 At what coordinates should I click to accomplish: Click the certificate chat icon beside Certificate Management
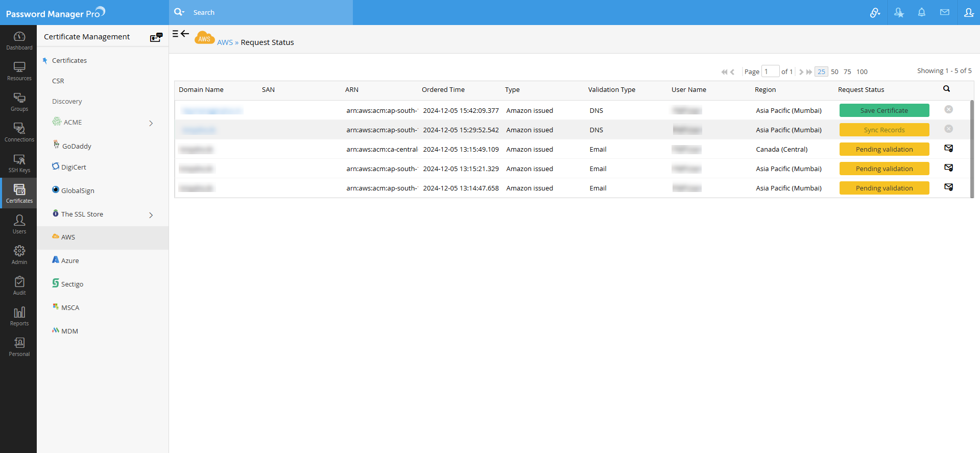pyautogui.click(x=156, y=37)
